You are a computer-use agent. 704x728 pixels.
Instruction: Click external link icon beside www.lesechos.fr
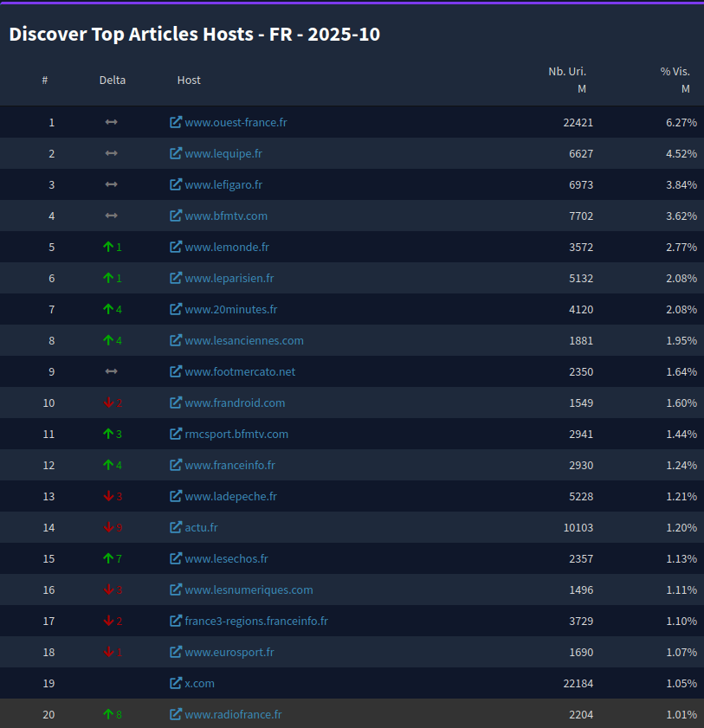pos(176,558)
